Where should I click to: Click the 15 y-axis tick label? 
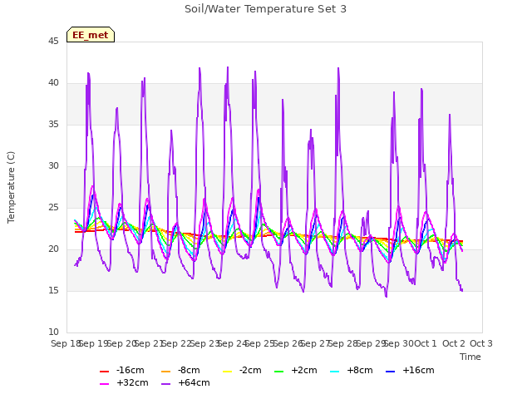[53, 290]
